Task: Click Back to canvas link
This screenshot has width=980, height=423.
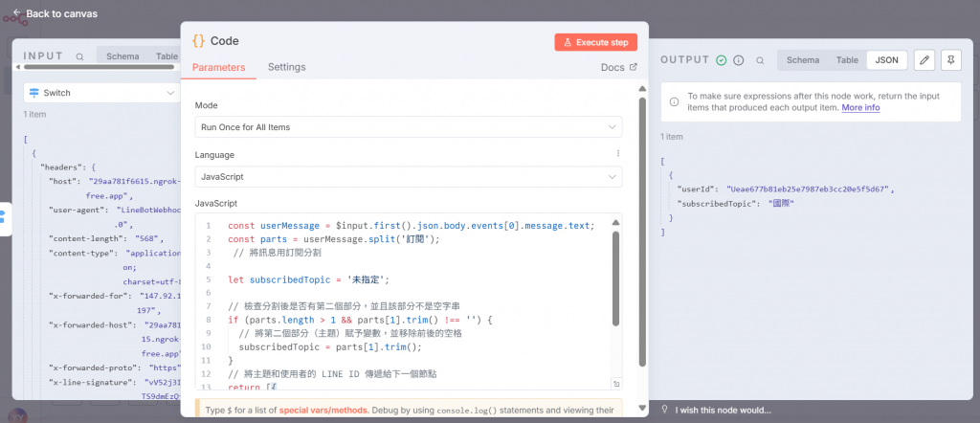Action: point(61,13)
